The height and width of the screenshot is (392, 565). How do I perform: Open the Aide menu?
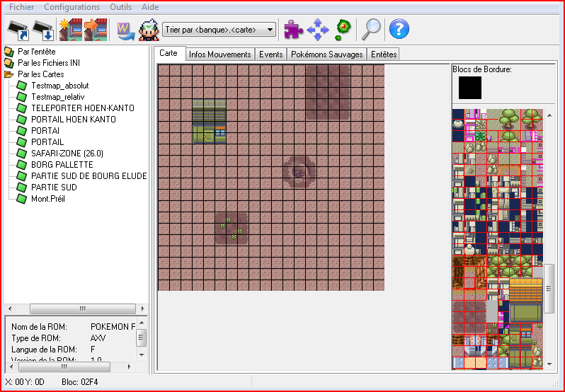pyautogui.click(x=150, y=7)
